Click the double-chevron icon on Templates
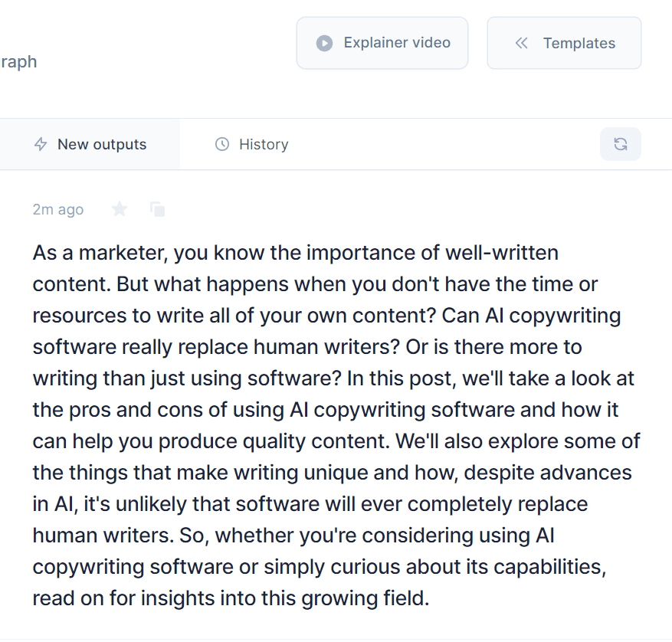Viewport: 672px width, 642px height. pos(521,43)
